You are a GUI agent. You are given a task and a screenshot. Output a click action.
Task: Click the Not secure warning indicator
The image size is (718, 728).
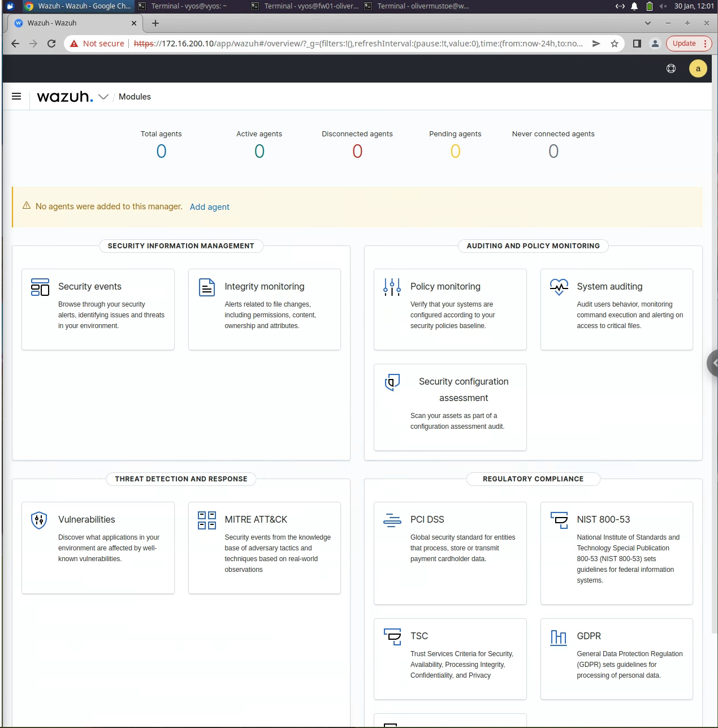coord(97,44)
